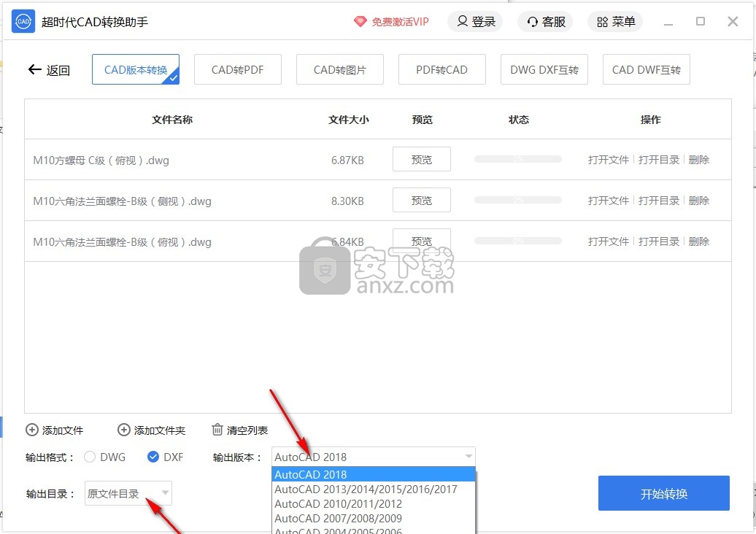
Task: Open the 菜单 menu
Action: tap(615, 22)
